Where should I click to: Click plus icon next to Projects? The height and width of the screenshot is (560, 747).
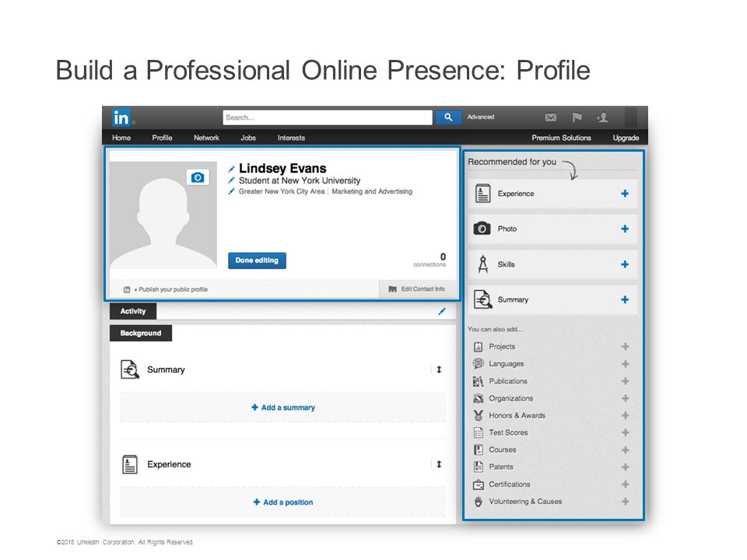[625, 347]
